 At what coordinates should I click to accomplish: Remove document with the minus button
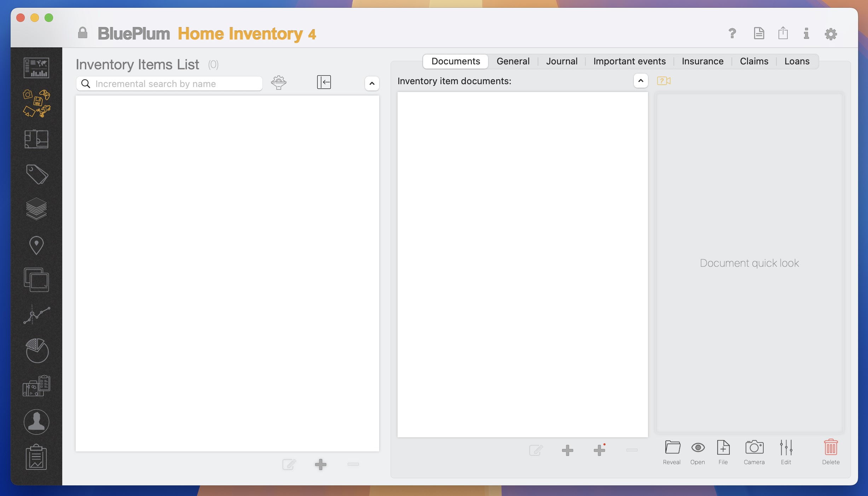tap(632, 450)
